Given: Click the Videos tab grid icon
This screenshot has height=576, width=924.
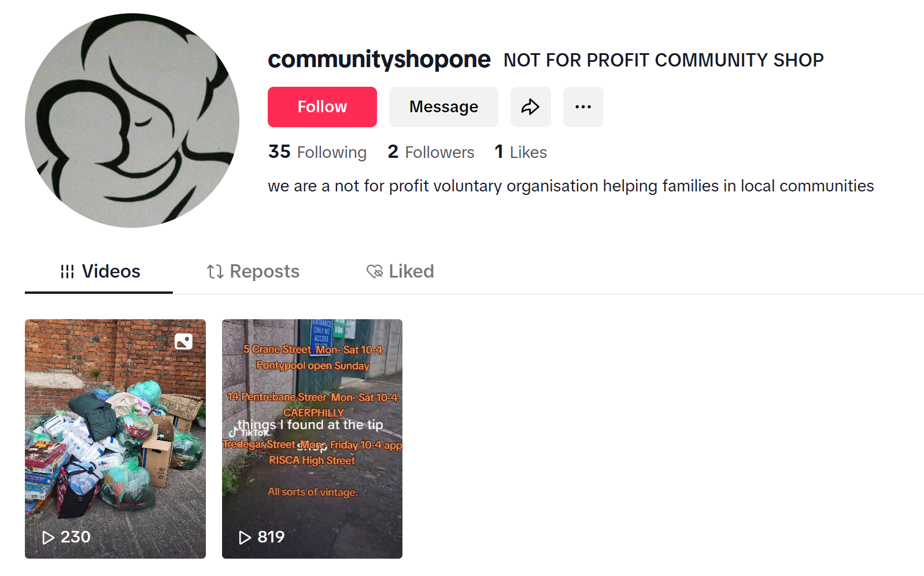Looking at the screenshot, I should click(x=67, y=271).
